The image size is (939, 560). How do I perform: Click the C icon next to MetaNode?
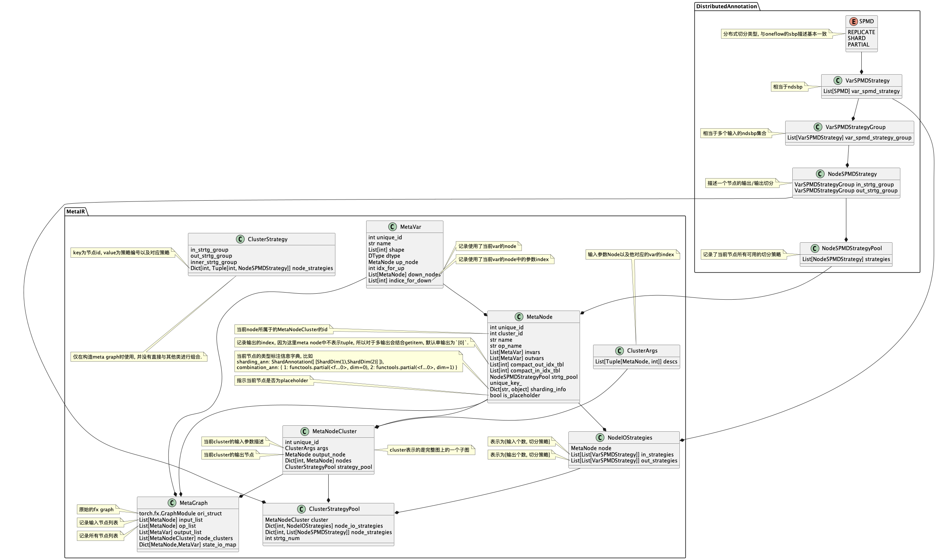519,317
